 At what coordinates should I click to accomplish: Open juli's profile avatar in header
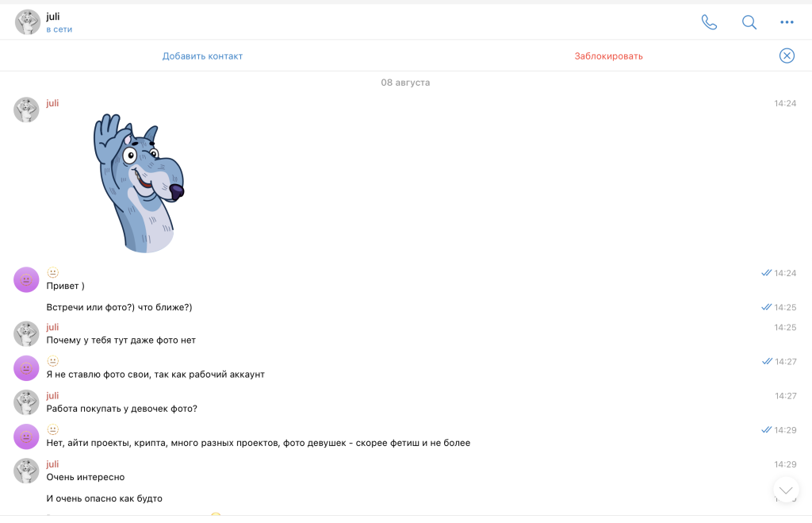click(28, 22)
